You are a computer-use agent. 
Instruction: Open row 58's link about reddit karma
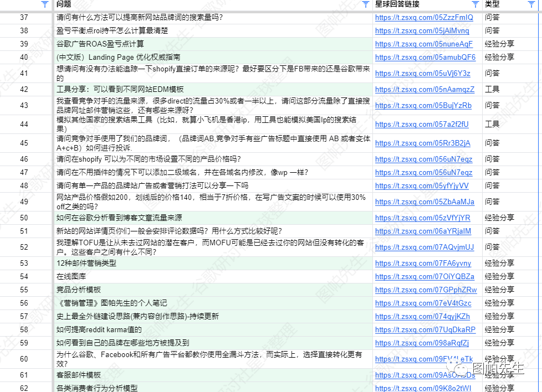tap(425, 329)
